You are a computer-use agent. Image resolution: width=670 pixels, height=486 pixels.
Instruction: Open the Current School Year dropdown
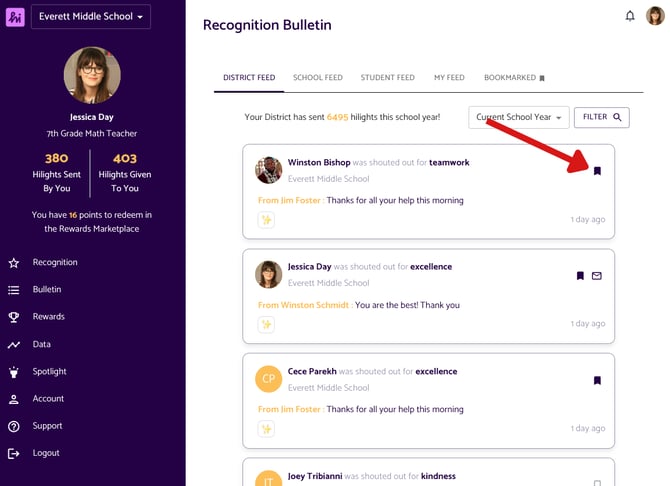coord(519,117)
